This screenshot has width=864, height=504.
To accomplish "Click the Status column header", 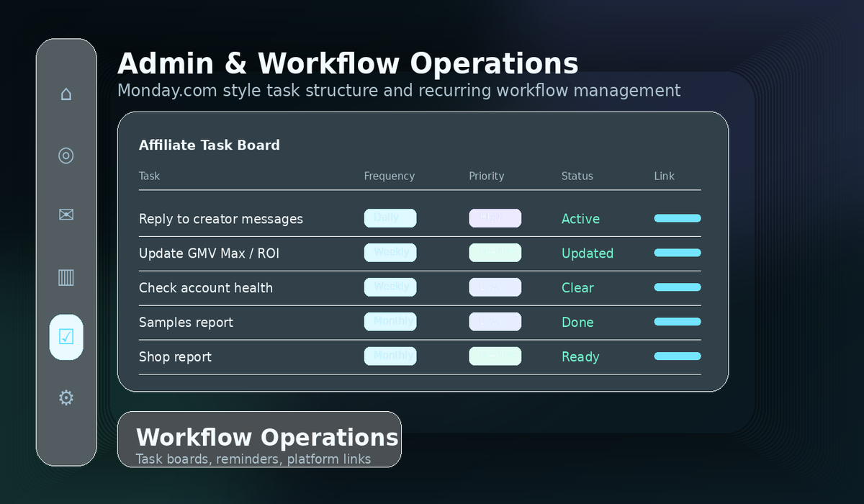I will 577,176.
